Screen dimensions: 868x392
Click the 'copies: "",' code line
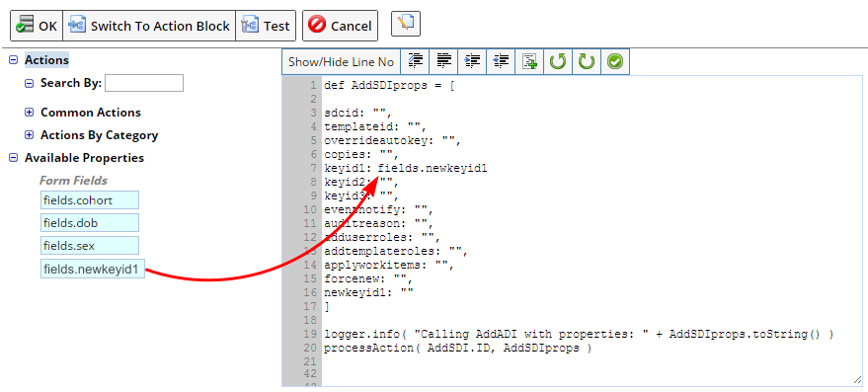pyautogui.click(x=361, y=154)
